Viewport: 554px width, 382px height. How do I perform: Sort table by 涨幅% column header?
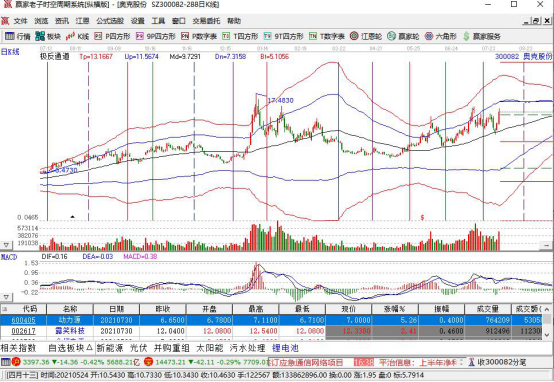pos(395,309)
